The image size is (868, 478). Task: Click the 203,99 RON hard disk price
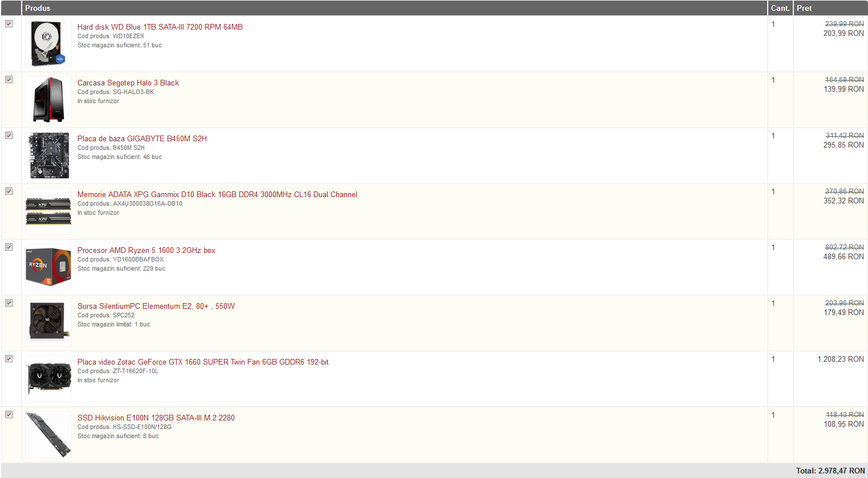(843, 34)
